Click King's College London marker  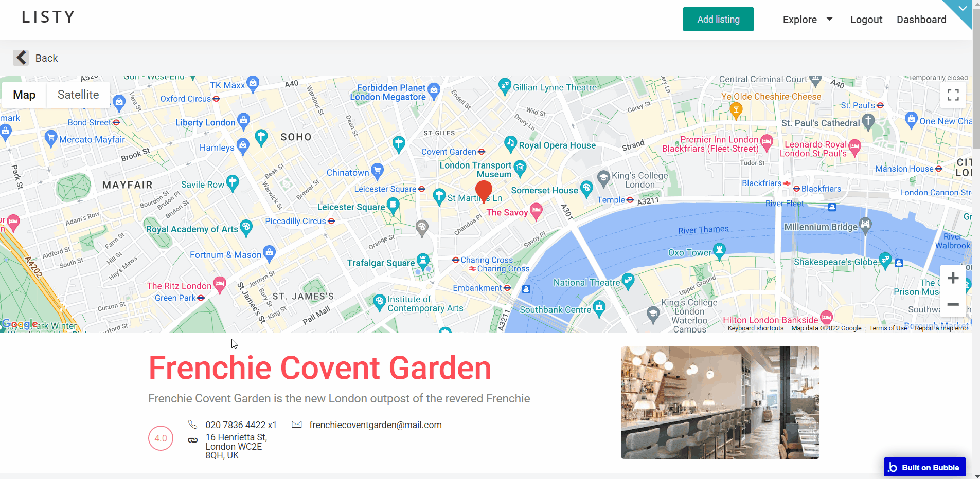[604, 179]
